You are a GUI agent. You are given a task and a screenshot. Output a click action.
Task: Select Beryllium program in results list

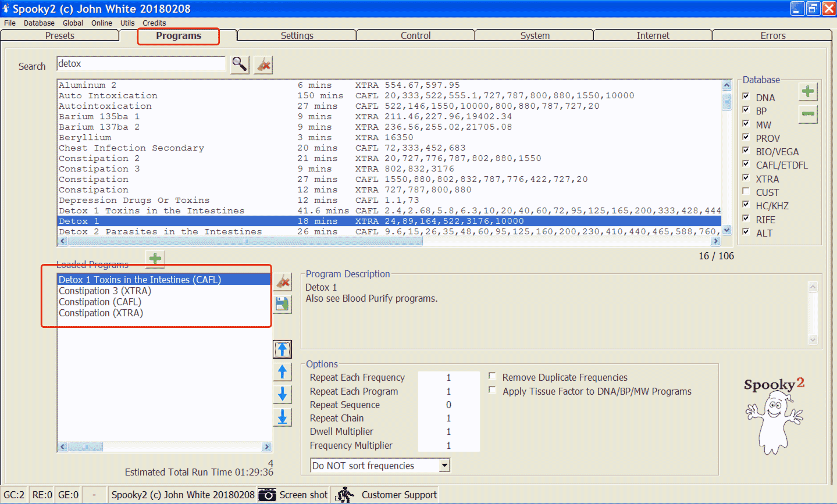pos(390,137)
